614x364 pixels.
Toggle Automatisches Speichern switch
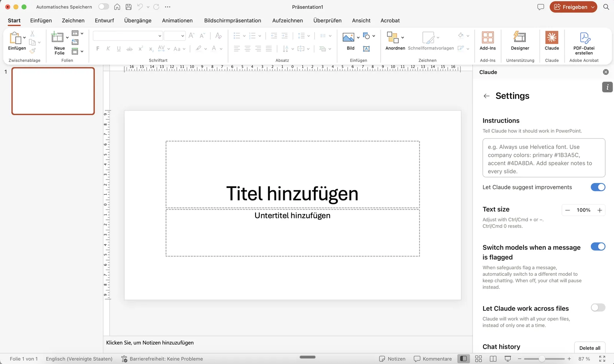click(104, 7)
